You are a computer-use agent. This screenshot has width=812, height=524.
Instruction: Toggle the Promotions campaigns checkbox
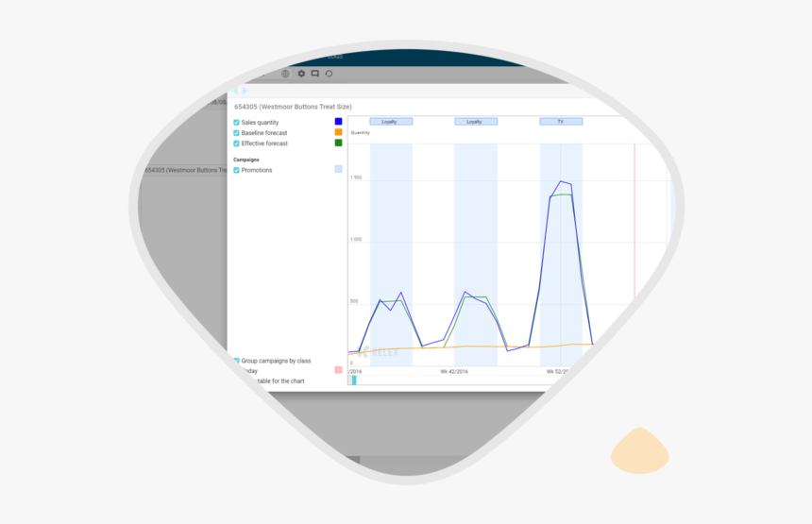tap(236, 170)
